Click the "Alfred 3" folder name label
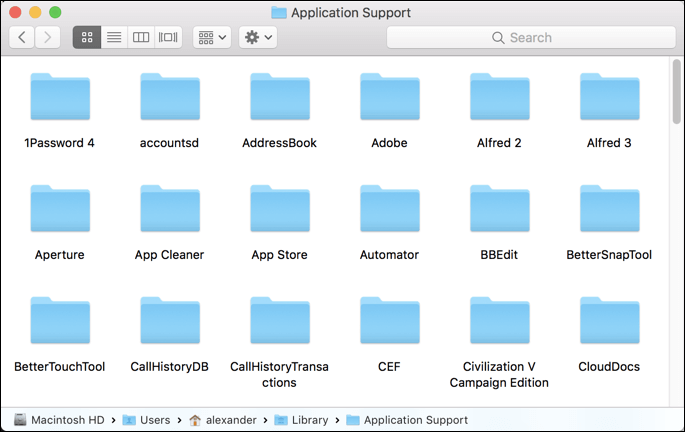The height and width of the screenshot is (432, 685). [609, 143]
